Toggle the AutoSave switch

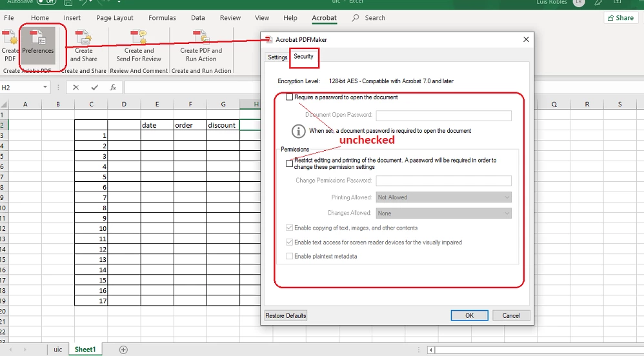click(x=46, y=2)
